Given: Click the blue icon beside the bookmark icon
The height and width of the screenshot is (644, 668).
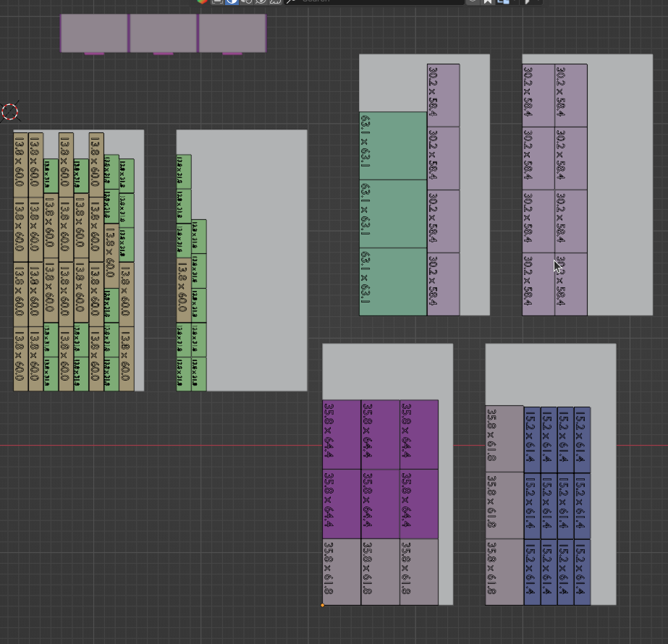Looking at the screenshot, I should tap(503, 1).
